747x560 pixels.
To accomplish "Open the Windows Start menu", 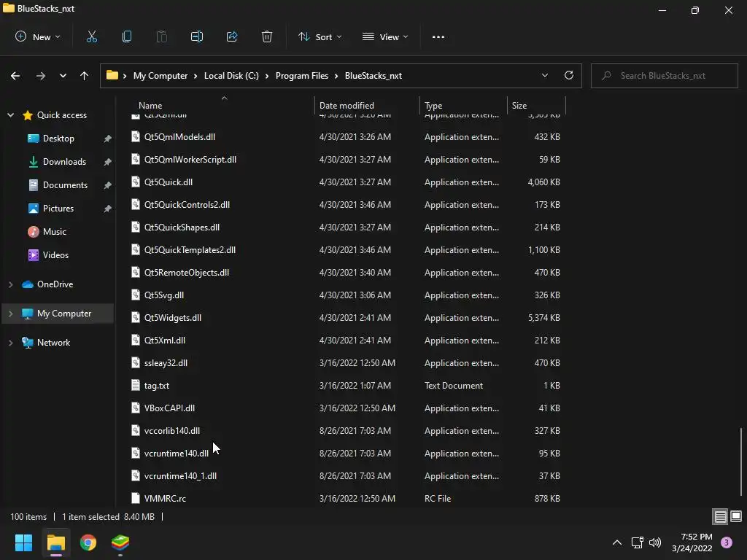I will pos(23,542).
